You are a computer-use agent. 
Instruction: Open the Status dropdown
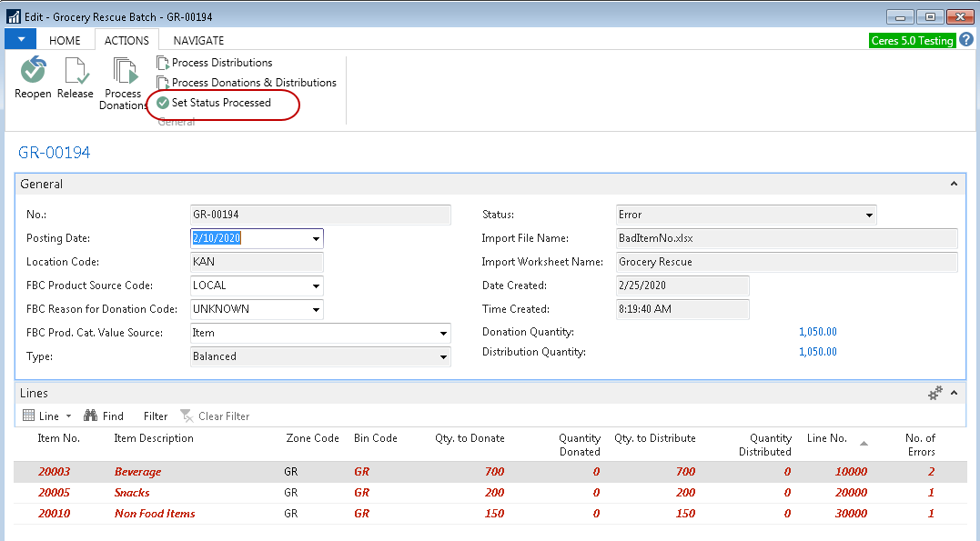(869, 215)
